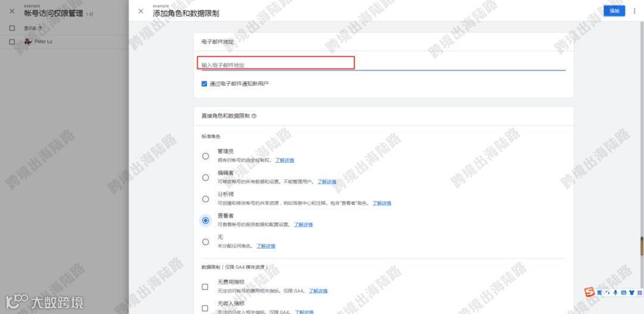This screenshot has height=314, width=644.
Task: Click the Peter Lu user name
Action: [x=44, y=42]
